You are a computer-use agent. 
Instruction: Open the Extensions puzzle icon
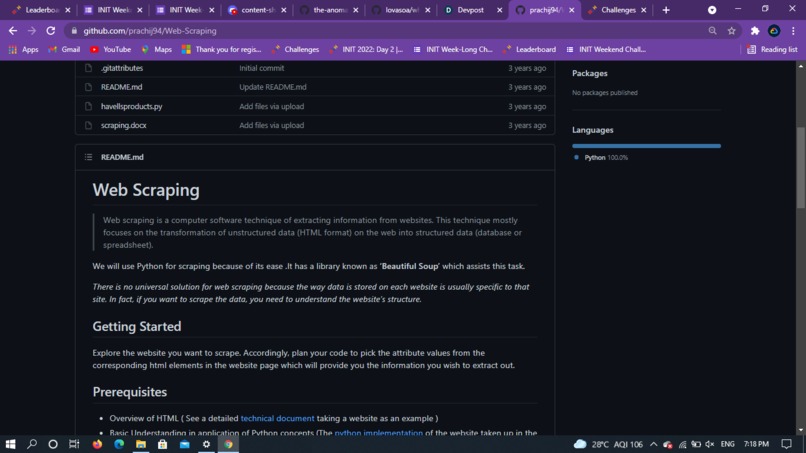click(x=755, y=31)
